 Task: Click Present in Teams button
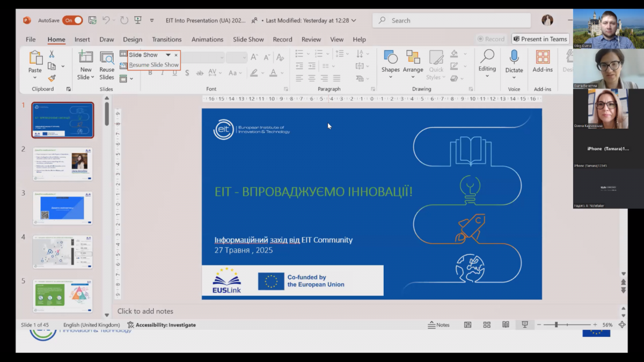pos(540,39)
